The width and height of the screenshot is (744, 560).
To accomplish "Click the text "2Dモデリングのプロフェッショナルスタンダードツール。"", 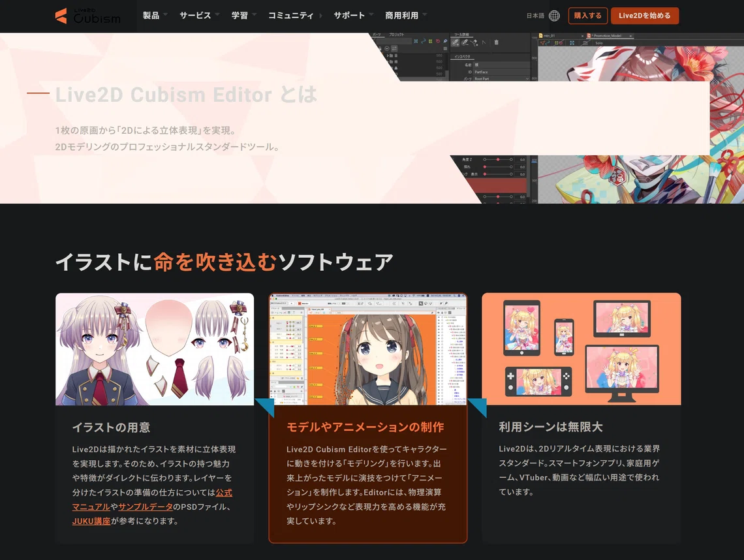I will [x=168, y=147].
